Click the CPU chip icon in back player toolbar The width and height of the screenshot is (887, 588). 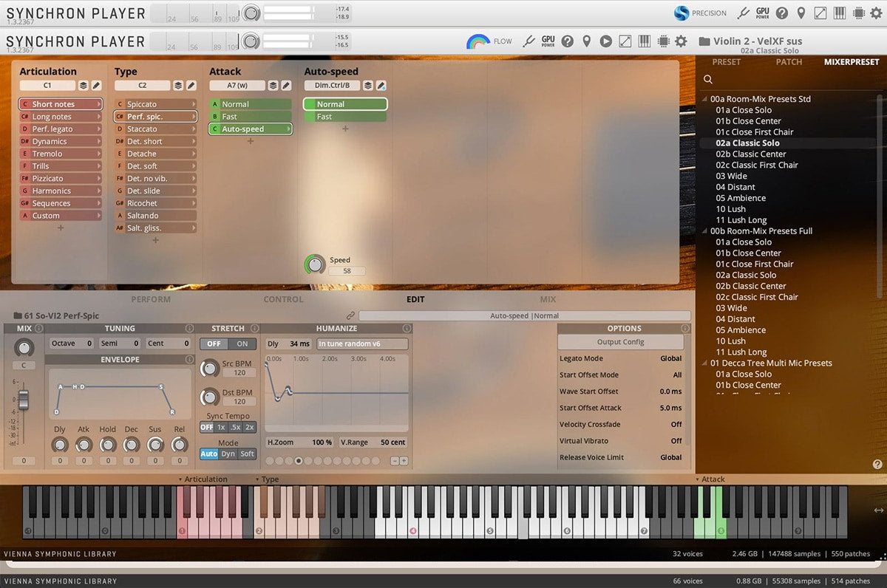tap(859, 13)
